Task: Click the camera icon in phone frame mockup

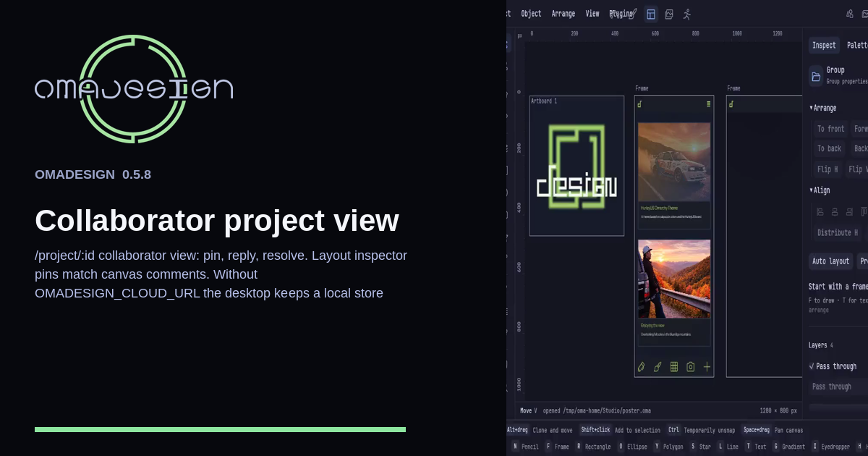Action: pos(691,367)
